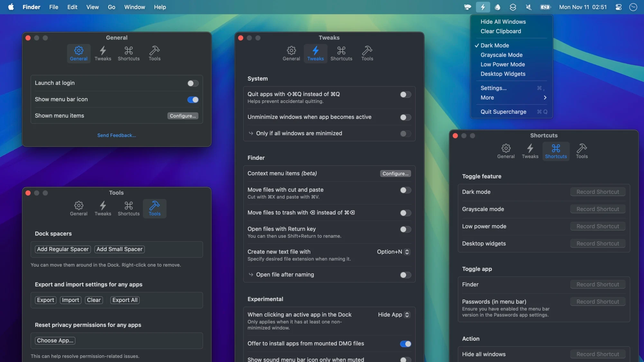Click the Add Regular Spacer button
This screenshot has height=362, width=644.
63,249
